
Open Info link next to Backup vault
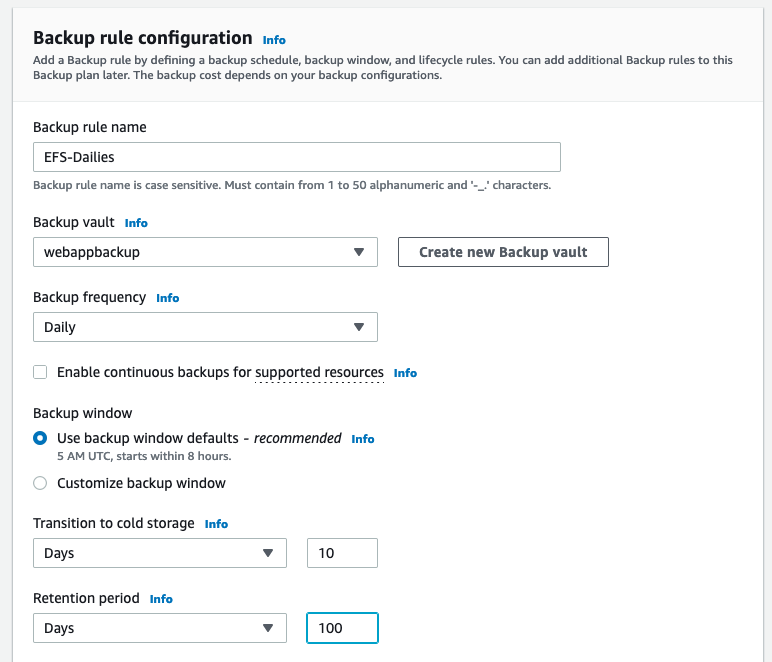coord(136,223)
